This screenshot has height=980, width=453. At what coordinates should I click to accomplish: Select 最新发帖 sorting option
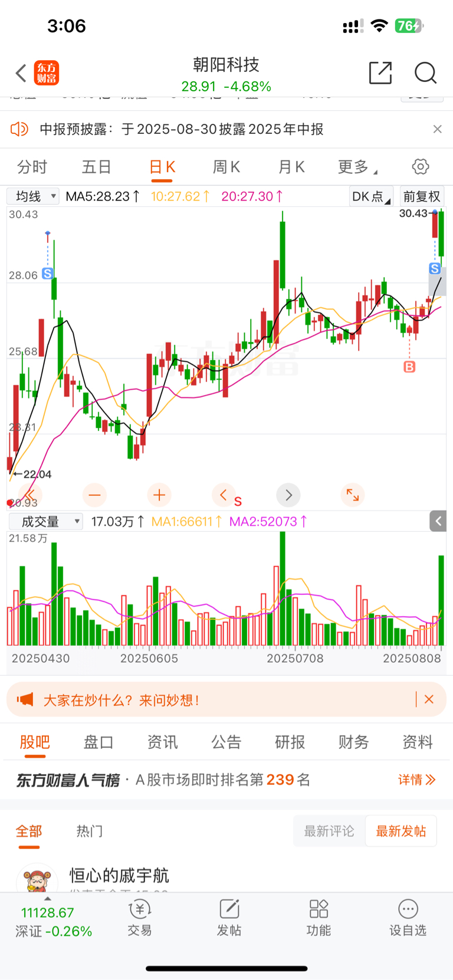(401, 831)
